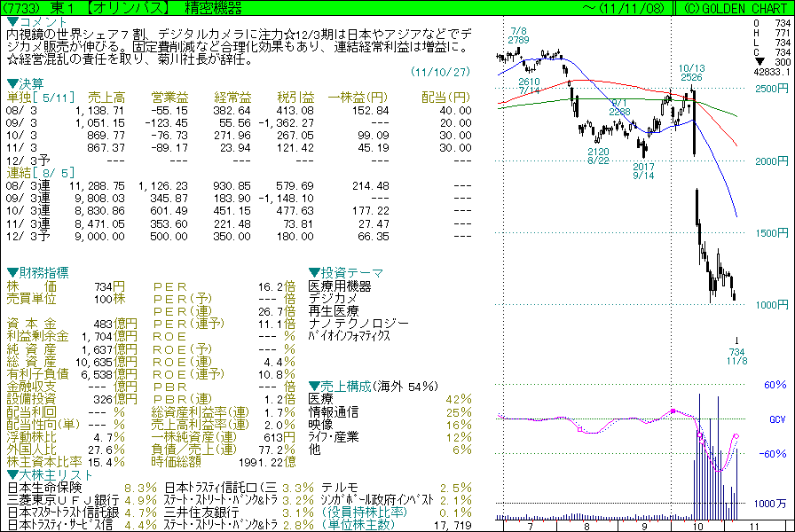Select the 1000円 price axis label
Screen dimensions: 795x532
point(772,304)
